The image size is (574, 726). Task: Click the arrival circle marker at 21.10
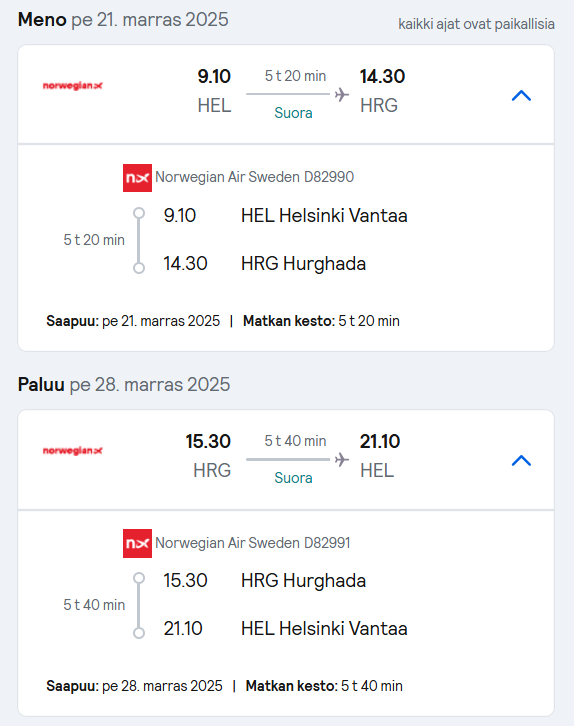click(139, 633)
